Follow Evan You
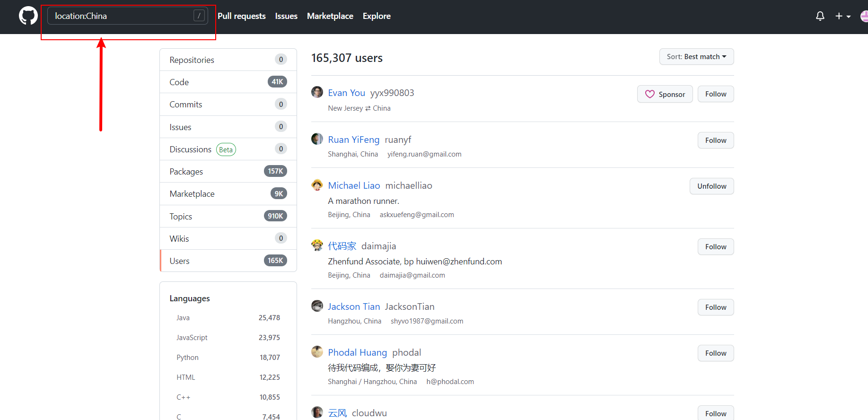Screen dimensions: 868x420 716,94
